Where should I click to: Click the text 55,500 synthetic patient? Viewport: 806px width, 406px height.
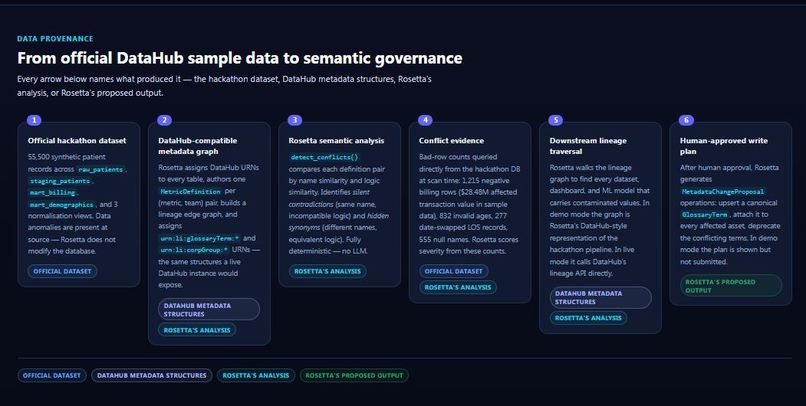pos(67,157)
